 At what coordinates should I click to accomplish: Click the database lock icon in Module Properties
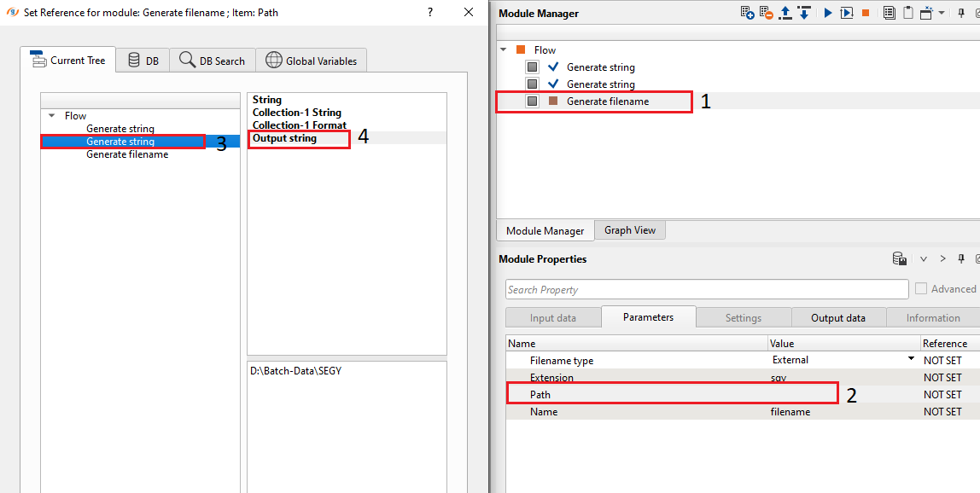(x=899, y=258)
